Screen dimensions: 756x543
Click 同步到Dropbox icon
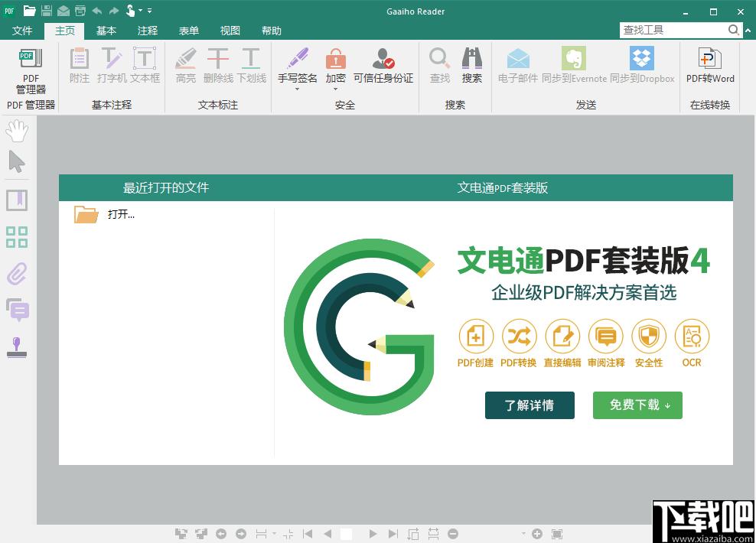point(642,58)
